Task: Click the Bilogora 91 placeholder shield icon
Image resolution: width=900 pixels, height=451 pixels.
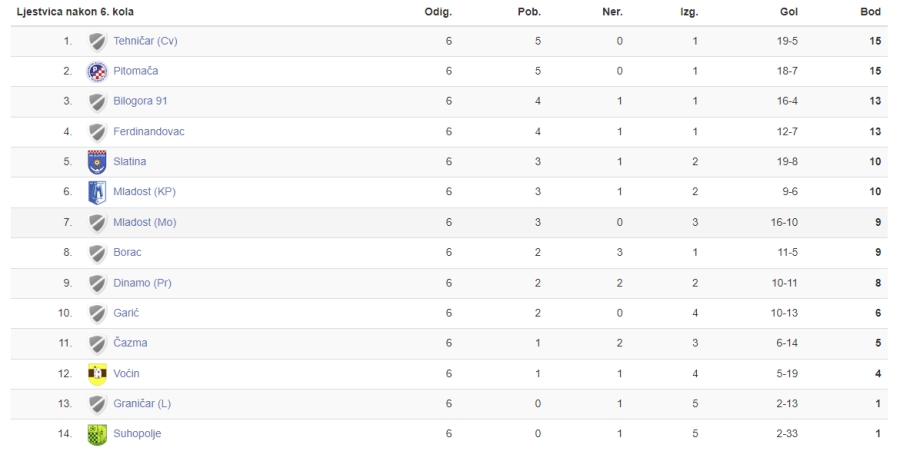Action: point(97,102)
